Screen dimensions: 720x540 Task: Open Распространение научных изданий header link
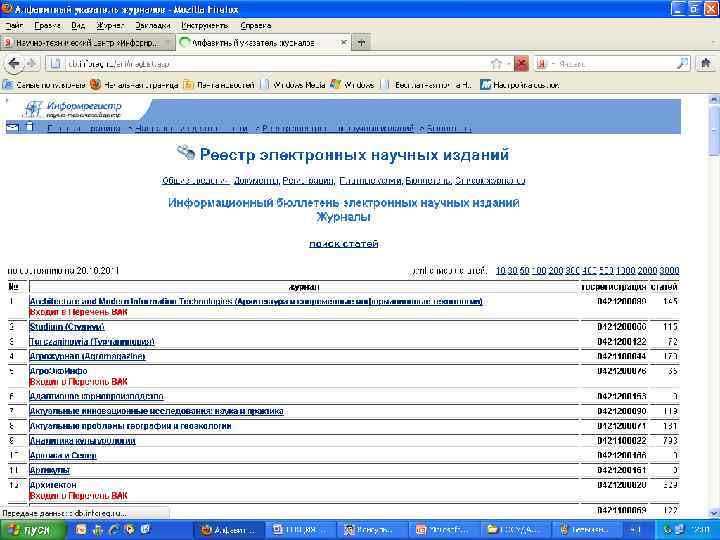338,129
